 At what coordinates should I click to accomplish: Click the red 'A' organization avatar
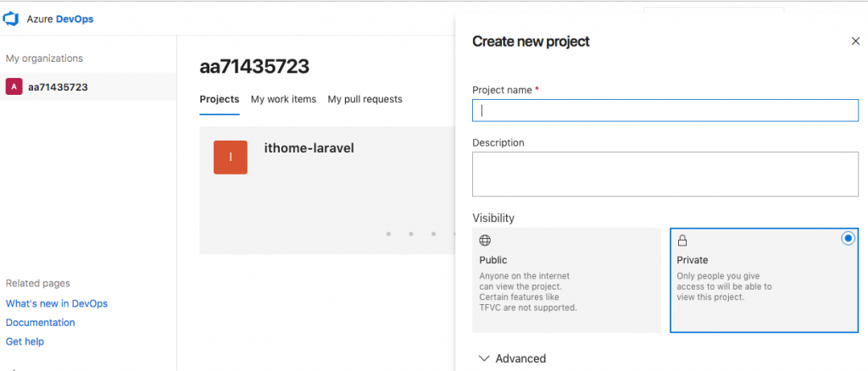coord(14,86)
